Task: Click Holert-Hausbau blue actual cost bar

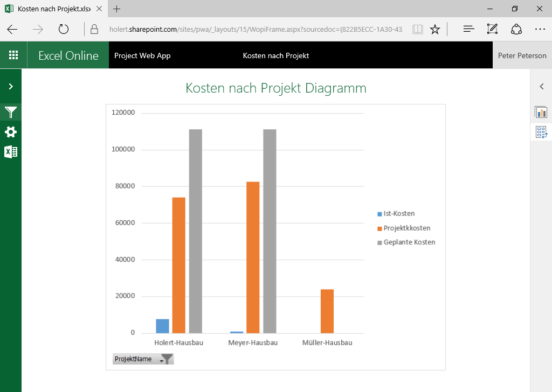Action: tap(162, 326)
